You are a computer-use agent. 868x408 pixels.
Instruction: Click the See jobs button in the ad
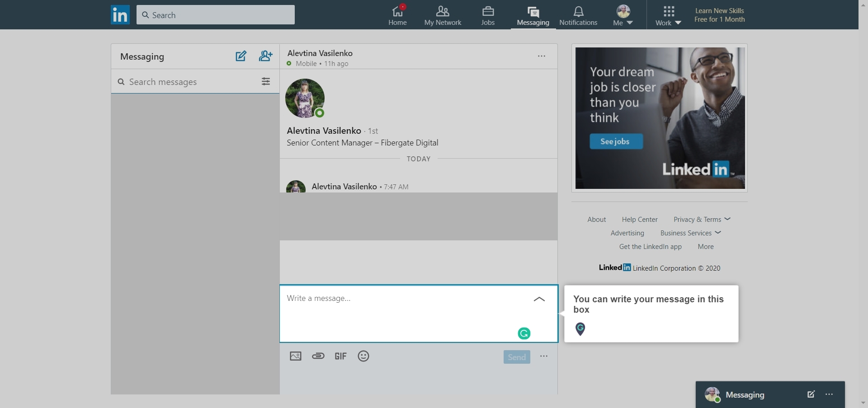coord(616,141)
